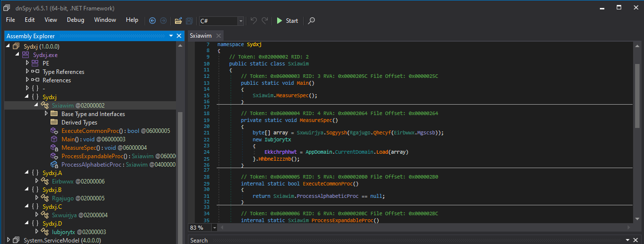This screenshot has width=644, height=244.
Task: Switch to the Sxiawim document tab
Action: pos(201,36)
